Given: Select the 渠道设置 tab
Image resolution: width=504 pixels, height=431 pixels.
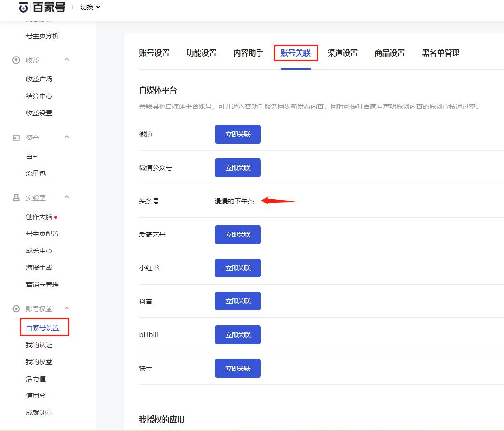Looking at the screenshot, I should tap(342, 53).
